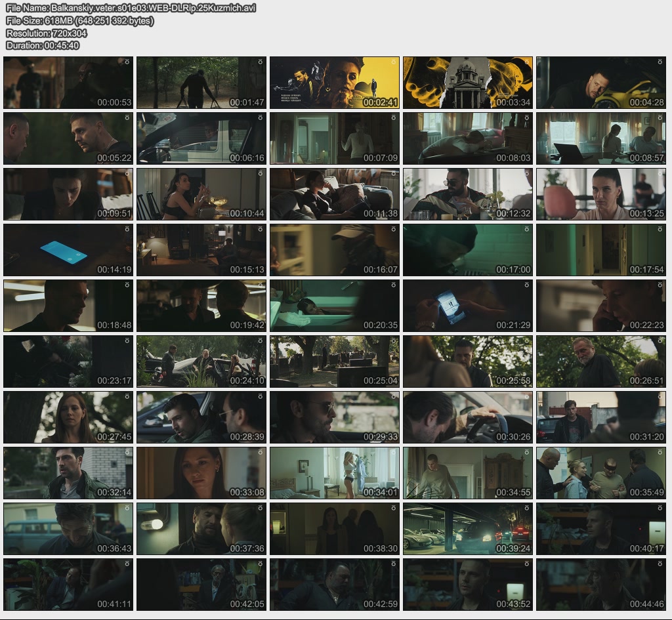Open the thumbnail at 00:32:14
Viewport: 672px width, 620px height.
coord(68,474)
